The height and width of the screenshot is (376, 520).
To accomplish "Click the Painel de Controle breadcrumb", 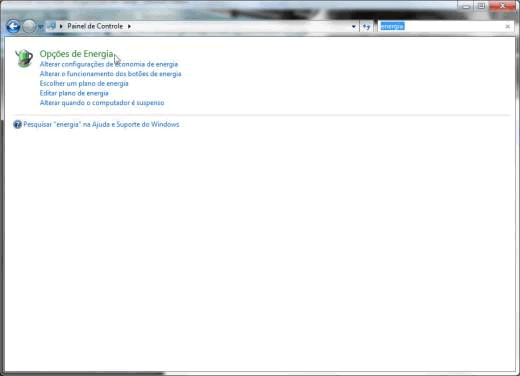I will 95,26.
